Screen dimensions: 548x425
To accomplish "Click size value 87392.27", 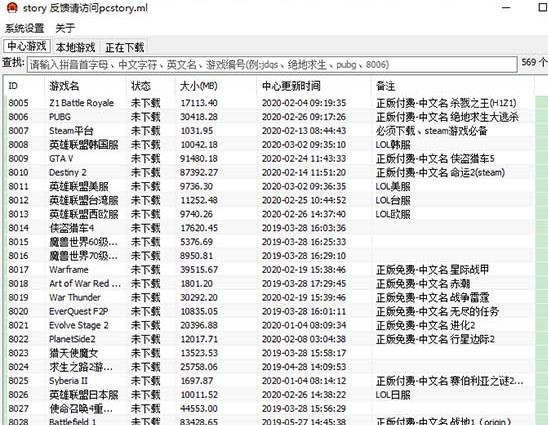I will click(199, 172).
